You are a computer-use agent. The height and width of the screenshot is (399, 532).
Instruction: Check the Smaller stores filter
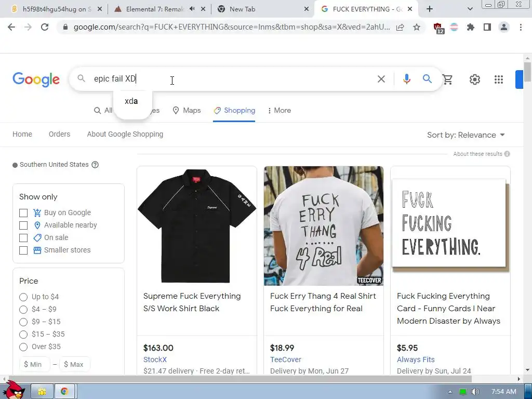tap(23, 250)
